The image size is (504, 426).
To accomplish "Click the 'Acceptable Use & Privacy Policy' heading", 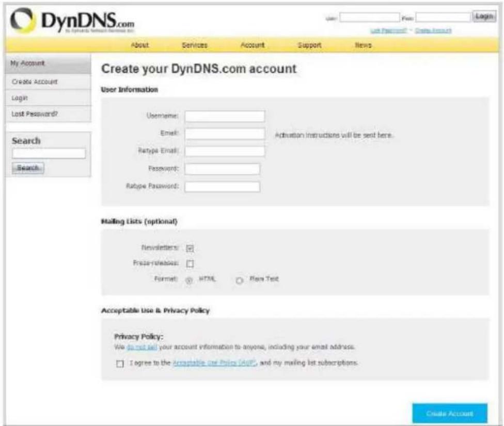I will (155, 310).
